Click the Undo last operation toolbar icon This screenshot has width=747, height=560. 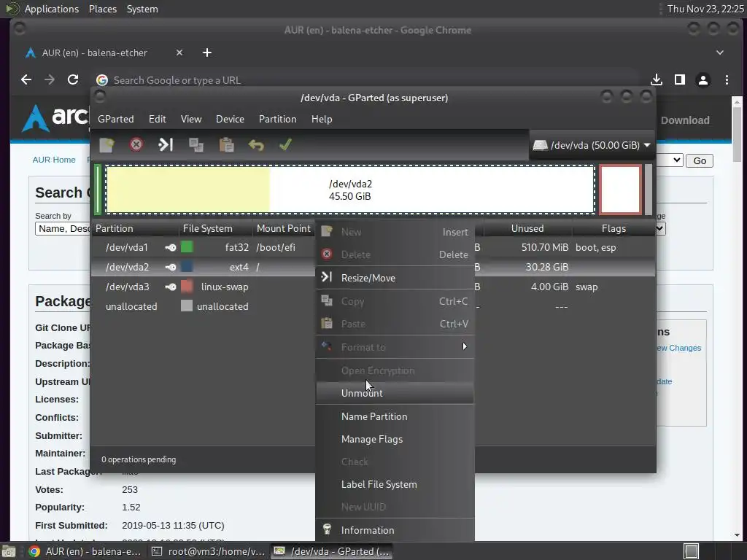256,145
